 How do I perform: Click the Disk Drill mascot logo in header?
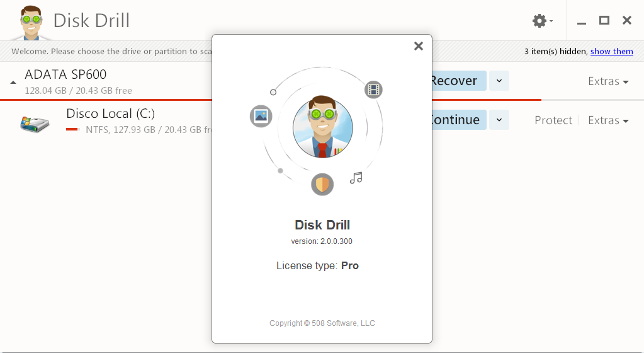point(31,23)
